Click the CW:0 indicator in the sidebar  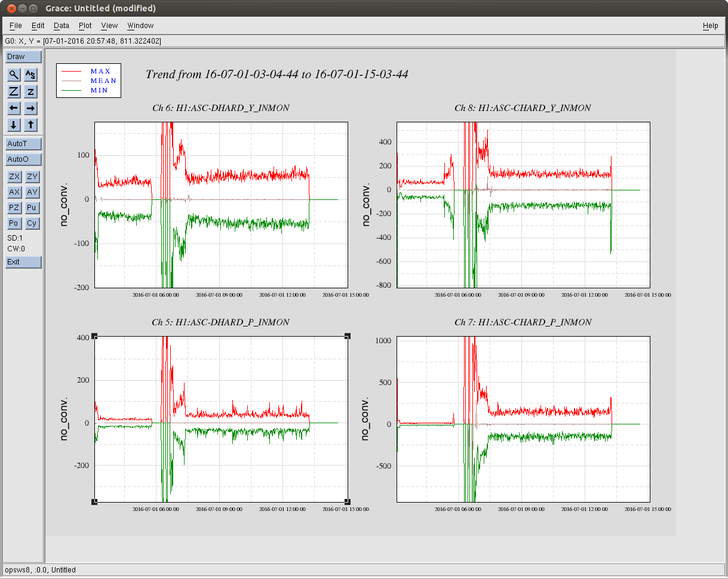pos(16,248)
